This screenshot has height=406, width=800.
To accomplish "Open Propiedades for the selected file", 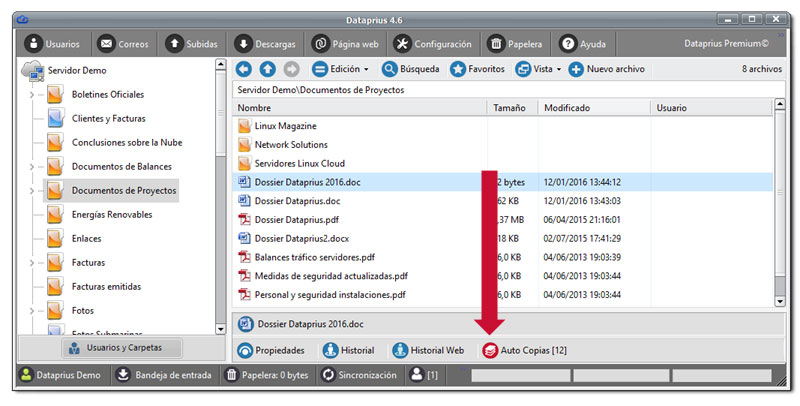I will [270, 350].
